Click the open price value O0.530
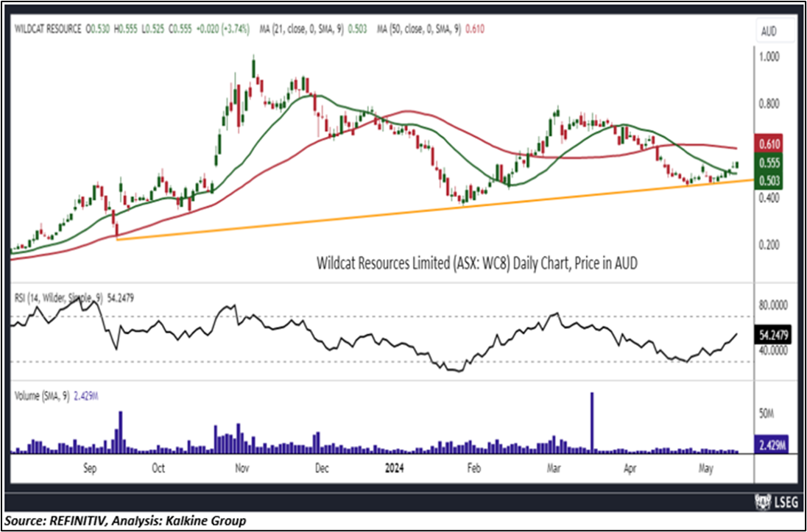807x532 pixels. [96, 30]
